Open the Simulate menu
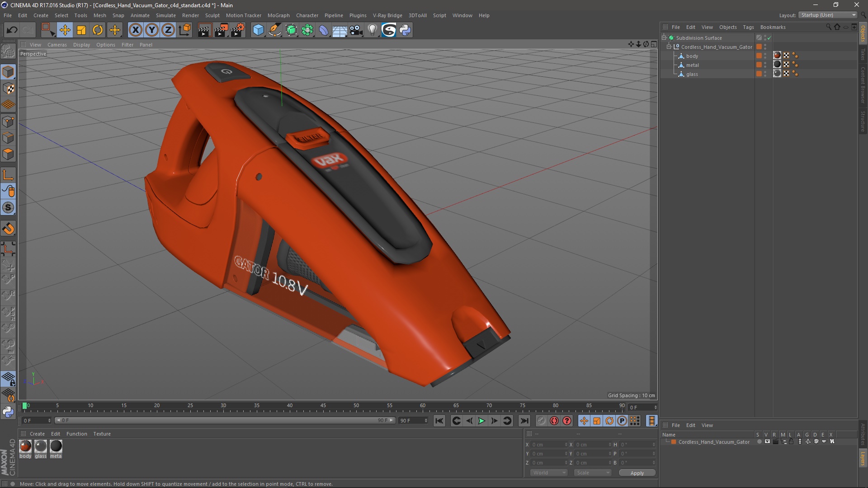 tap(166, 15)
